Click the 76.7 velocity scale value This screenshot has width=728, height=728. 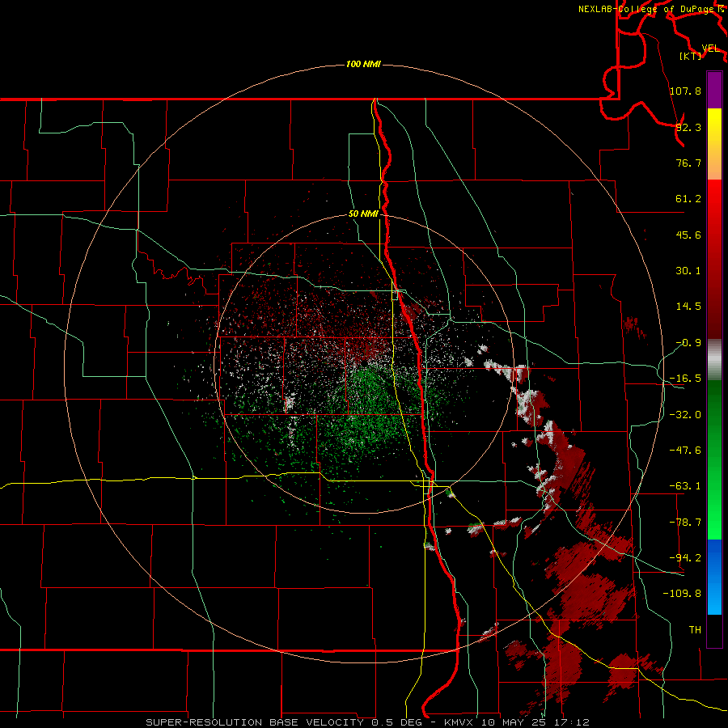[688, 163]
